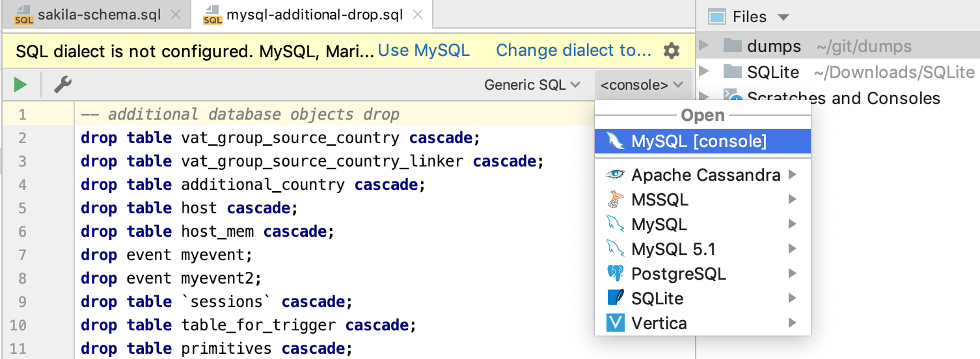Click the dumps folder icon
The height and width of the screenshot is (359, 980).
(x=733, y=46)
